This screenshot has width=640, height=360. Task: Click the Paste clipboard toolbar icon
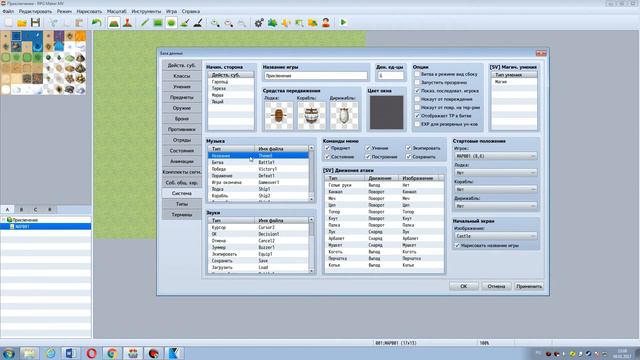click(80, 22)
